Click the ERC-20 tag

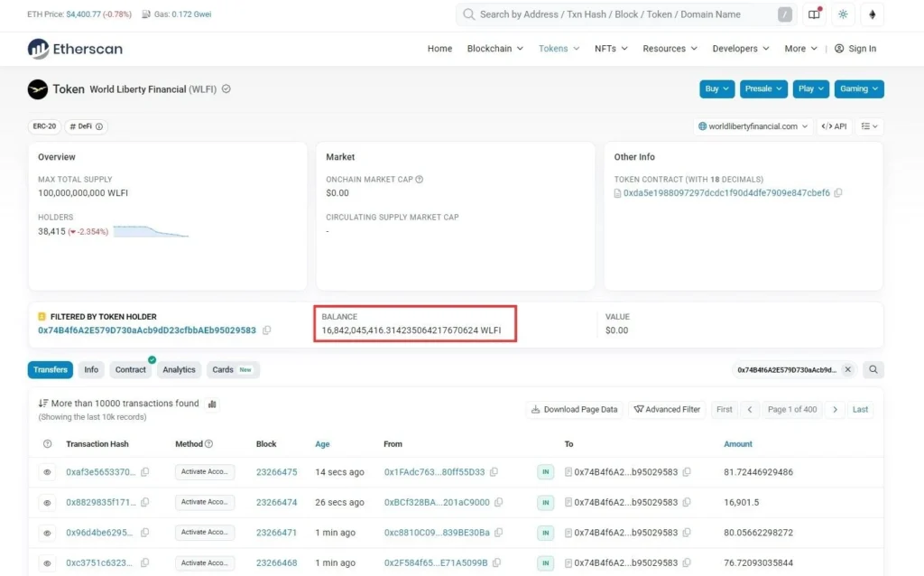[44, 126]
